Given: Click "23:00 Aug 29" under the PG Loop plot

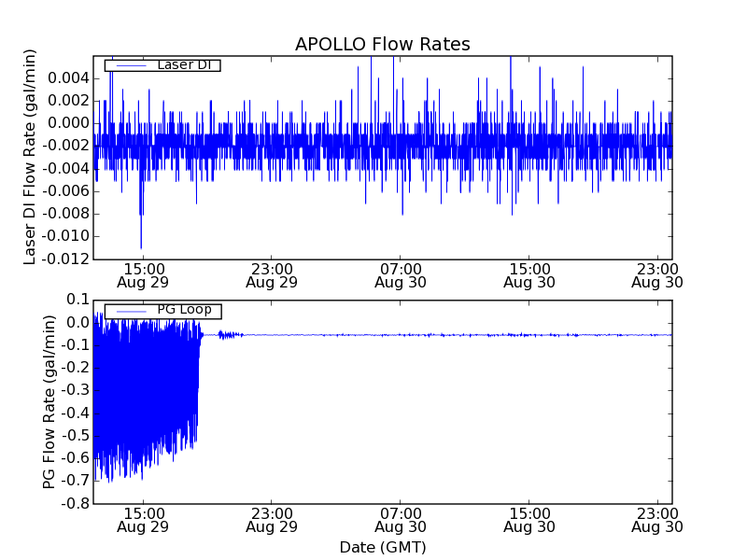Looking at the screenshot, I should [272, 520].
